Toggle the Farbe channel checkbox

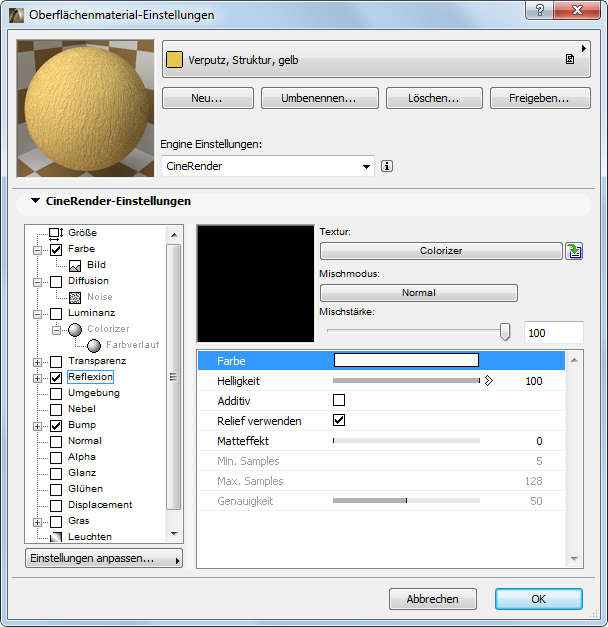click(56, 250)
